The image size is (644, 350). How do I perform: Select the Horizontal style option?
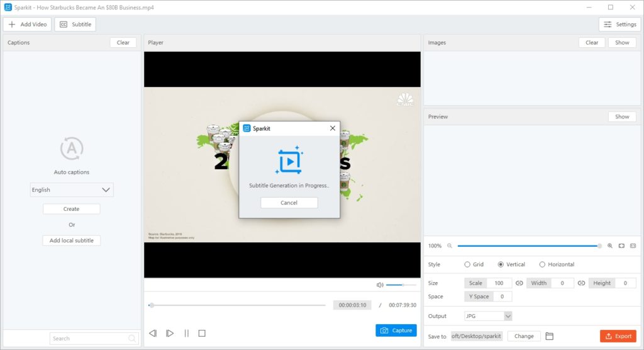tap(557, 264)
